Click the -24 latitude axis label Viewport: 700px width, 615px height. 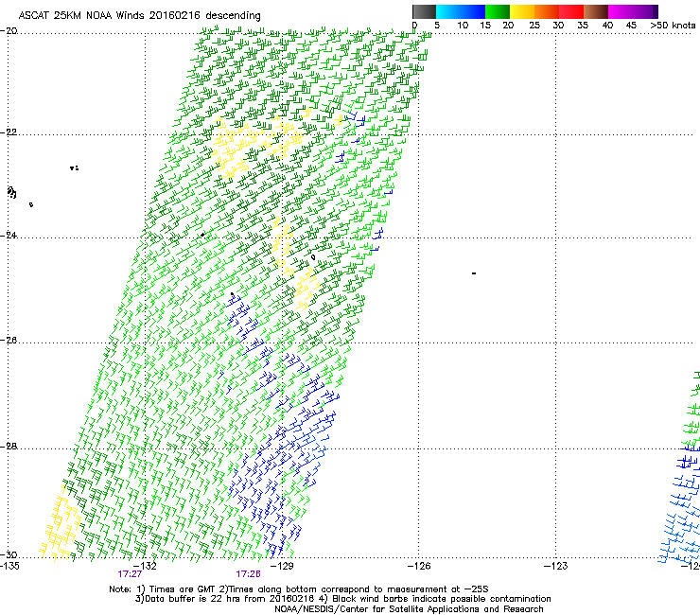[9, 235]
